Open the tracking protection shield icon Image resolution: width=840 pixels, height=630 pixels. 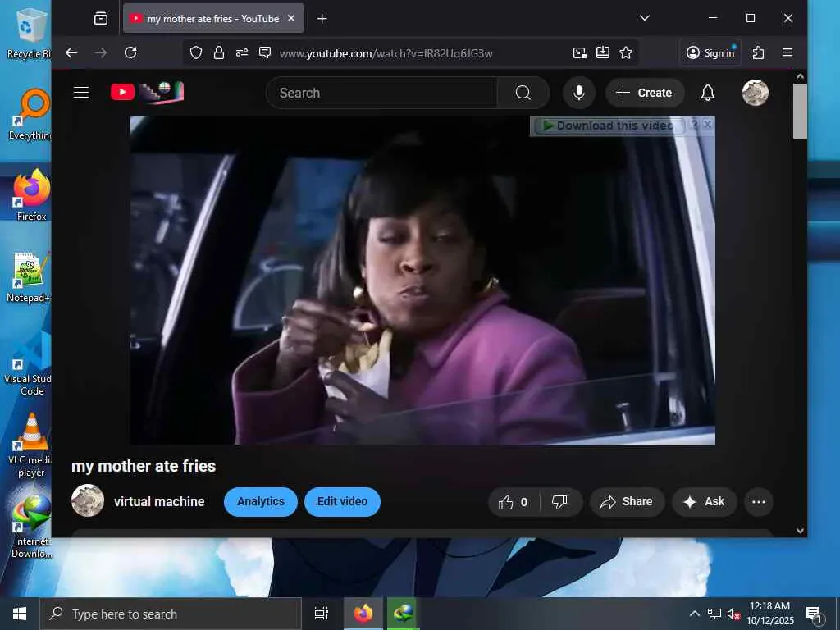[x=196, y=52]
